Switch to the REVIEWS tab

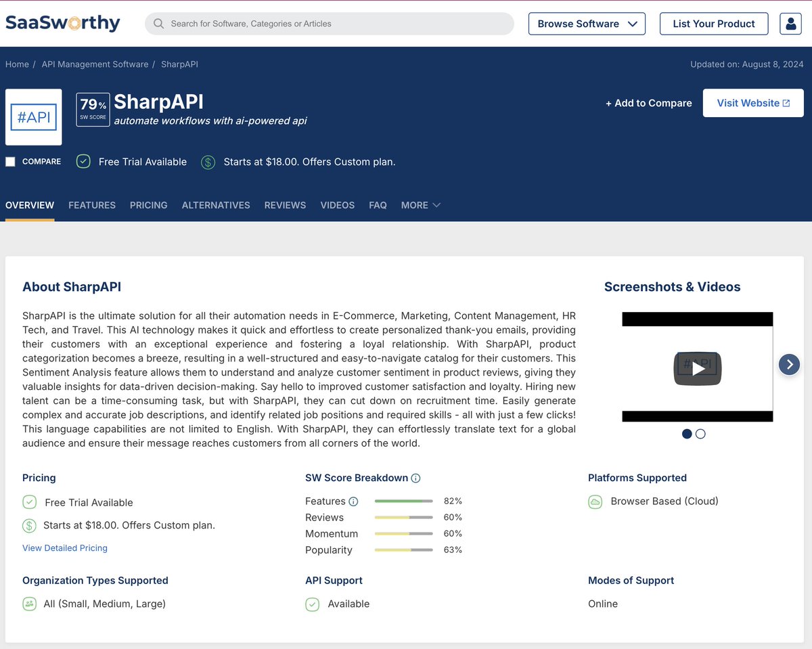pos(285,205)
